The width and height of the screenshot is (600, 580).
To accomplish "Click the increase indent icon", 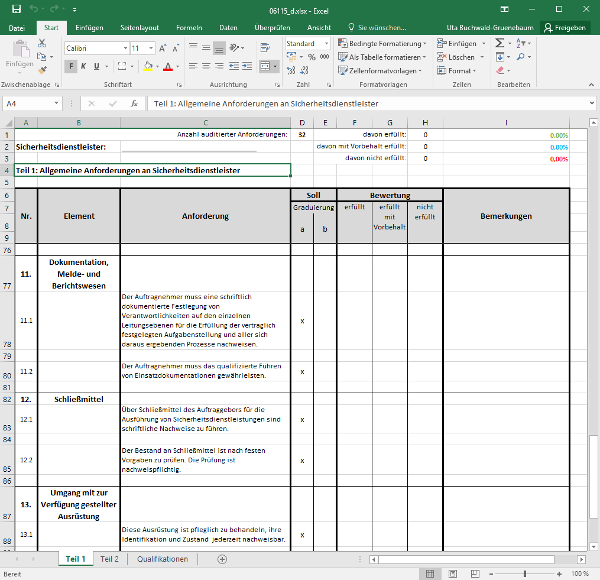I will click(246, 67).
